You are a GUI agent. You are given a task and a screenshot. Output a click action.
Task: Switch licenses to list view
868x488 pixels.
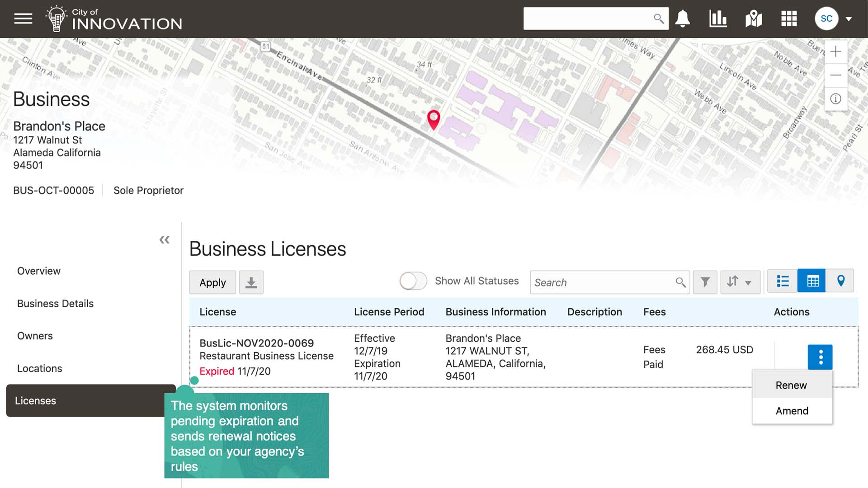coord(782,281)
